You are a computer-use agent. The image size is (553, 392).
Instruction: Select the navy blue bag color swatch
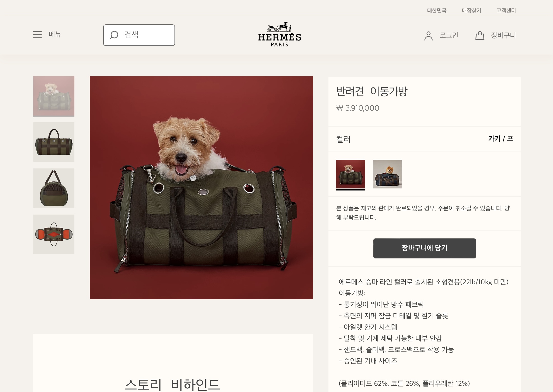(x=387, y=174)
